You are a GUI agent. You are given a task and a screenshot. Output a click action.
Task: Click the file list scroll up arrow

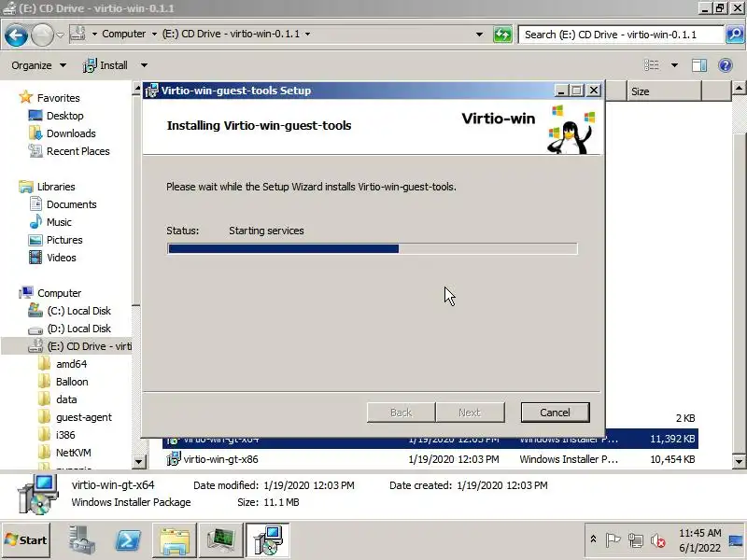click(x=739, y=88)
